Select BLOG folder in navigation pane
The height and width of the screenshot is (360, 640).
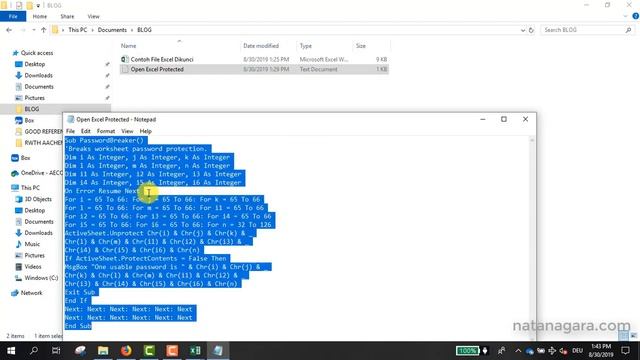tap(32, 109)
